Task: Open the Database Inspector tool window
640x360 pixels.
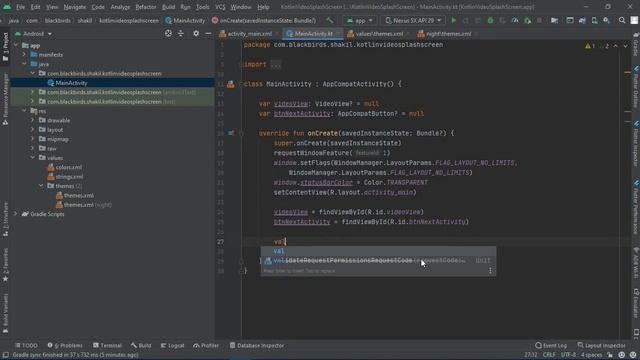Action: click(257, 345)
